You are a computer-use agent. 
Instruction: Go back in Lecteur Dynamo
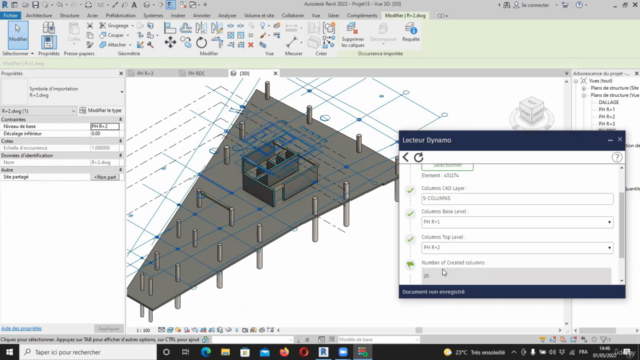click(406, 157)
